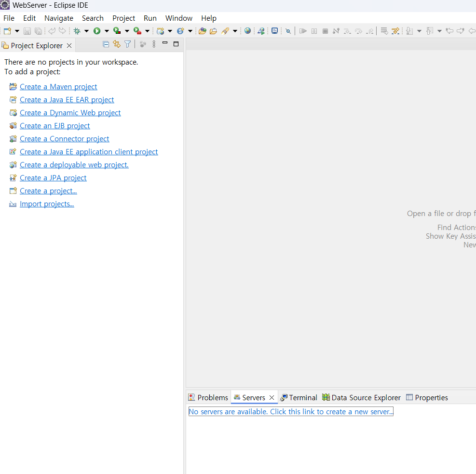The width and height of the screenshot is (476, 474).
Task: Click the Open a Terminal monitor icon
Action: point(274,31)
